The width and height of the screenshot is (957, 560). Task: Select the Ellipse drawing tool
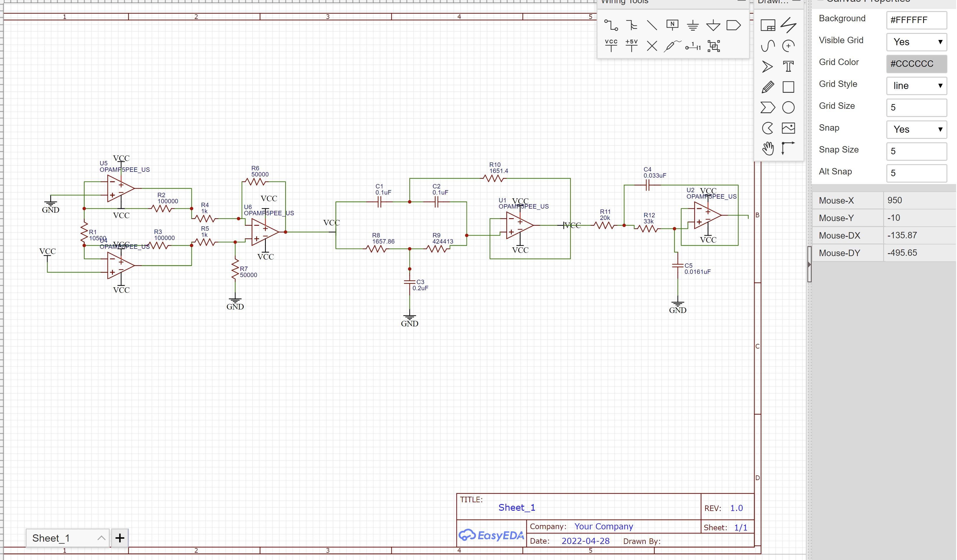tap(788, 107)
